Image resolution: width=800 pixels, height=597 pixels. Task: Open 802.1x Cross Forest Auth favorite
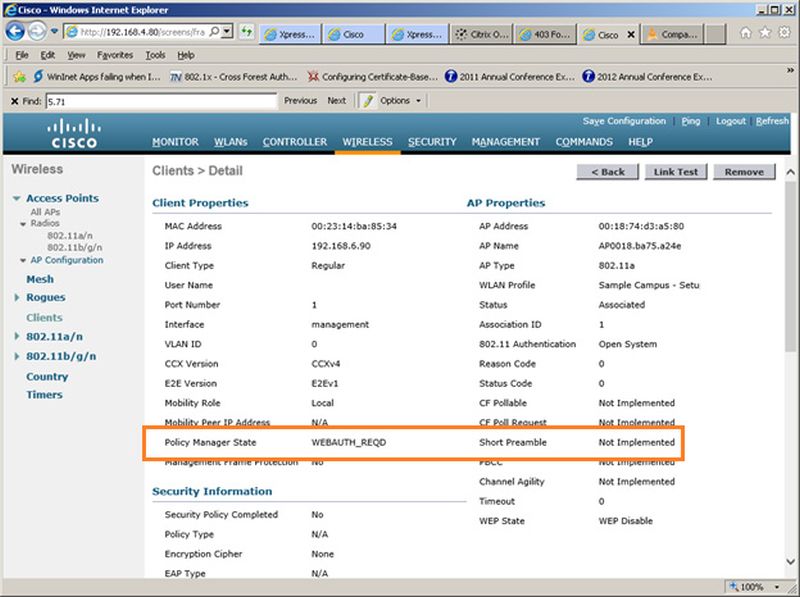click(233, 77)
